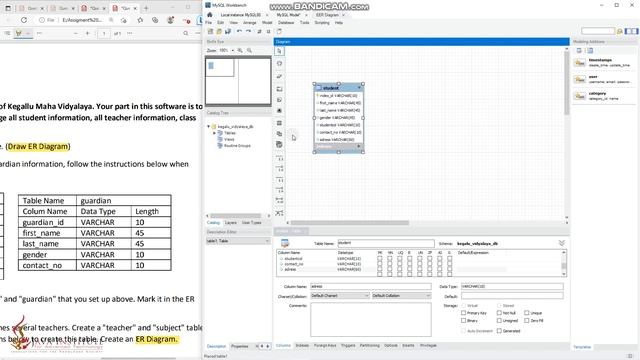Open the File menu in Workbench

point(209,23)
